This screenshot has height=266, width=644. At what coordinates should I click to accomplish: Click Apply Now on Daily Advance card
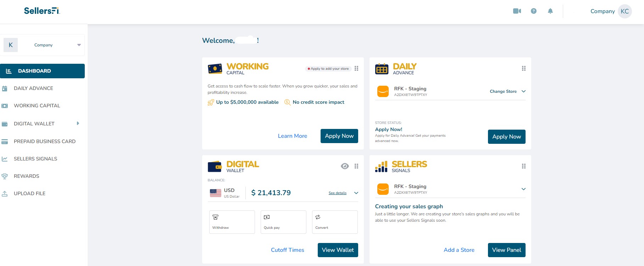507,137
